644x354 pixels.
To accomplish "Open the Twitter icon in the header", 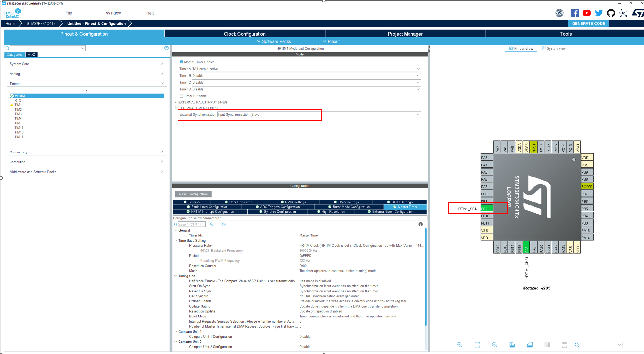I will [599, 13].
